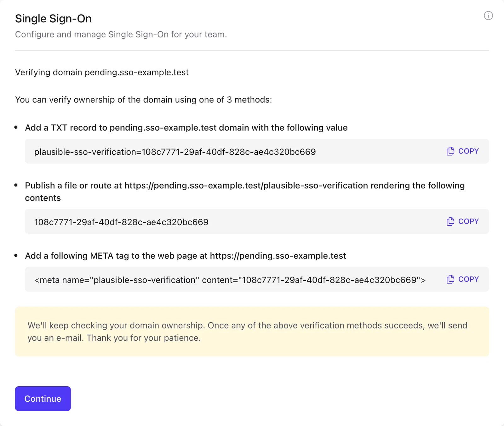The image size is (504, 426).
Task: Select the file contents verification code field
Action: (257, 221)
